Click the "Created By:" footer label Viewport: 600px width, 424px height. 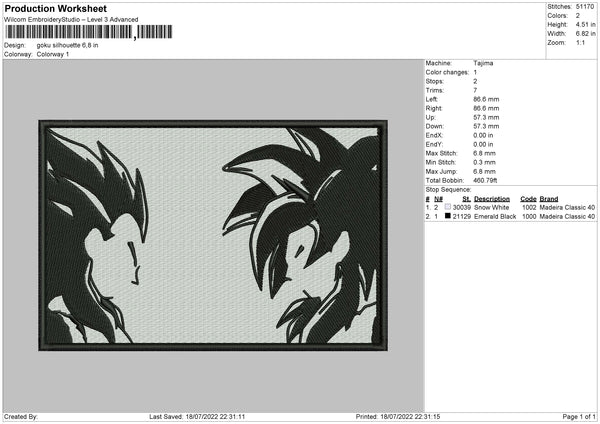(21, 417)
